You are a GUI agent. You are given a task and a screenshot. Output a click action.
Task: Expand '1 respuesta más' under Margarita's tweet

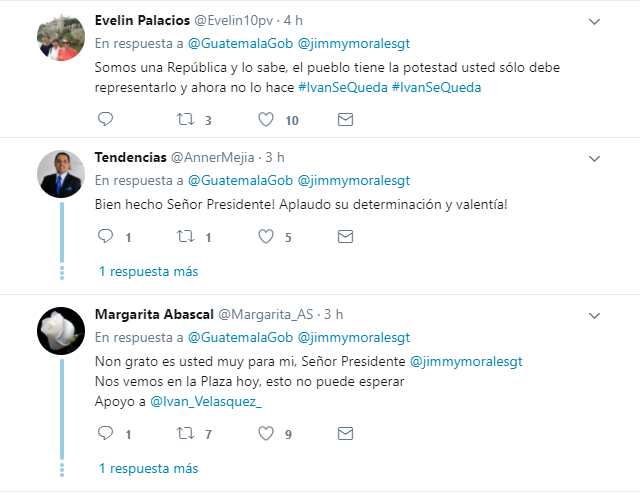(x=149, y=468)
